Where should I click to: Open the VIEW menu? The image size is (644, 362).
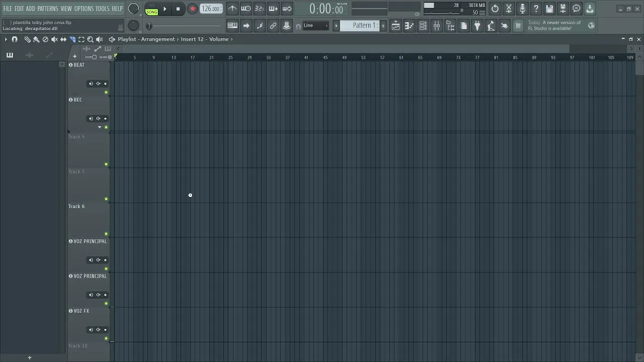click(x=66, y=9)
